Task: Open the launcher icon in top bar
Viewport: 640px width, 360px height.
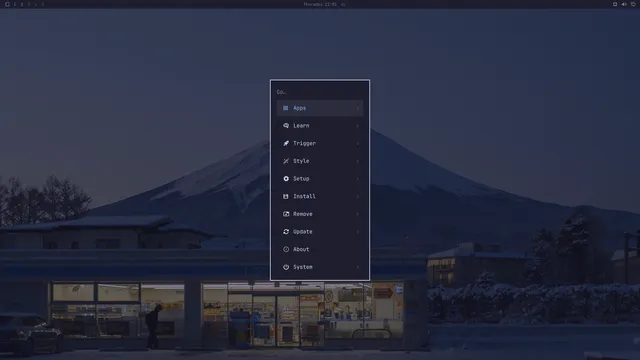Action: coord(7,4)
